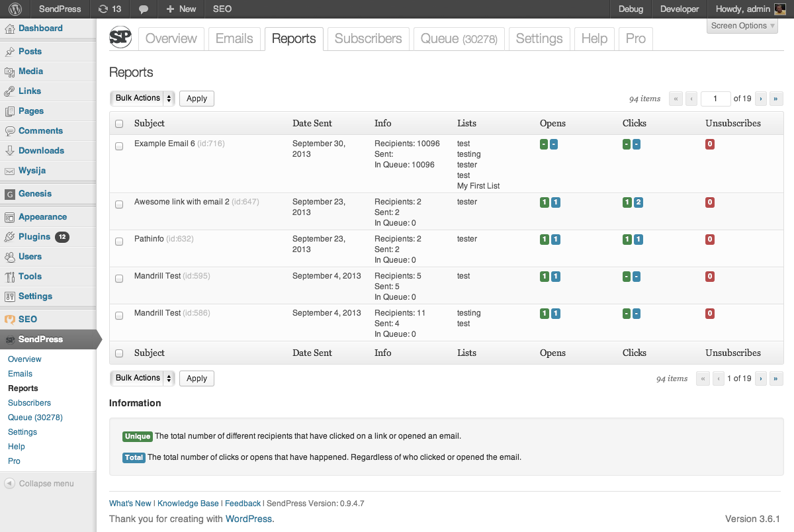
Task: Check the Mandrill Test id:595 checkbox
Action: [x=119, y=279]
